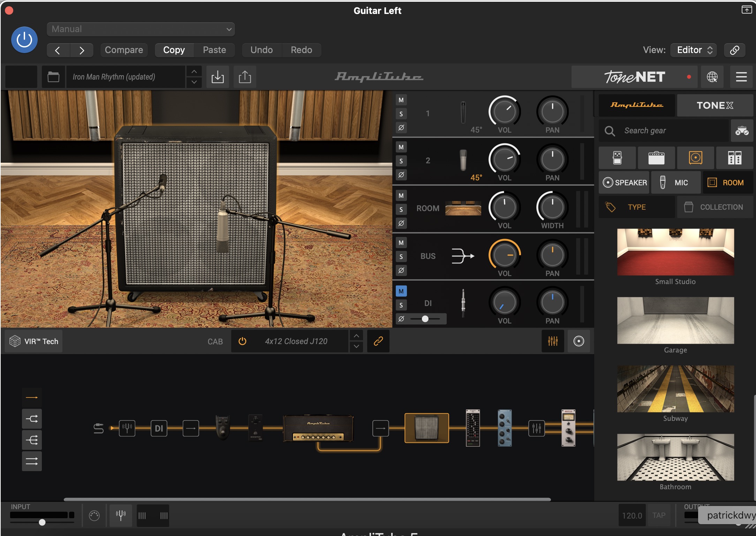Click the Undo button

click(261, 50)
